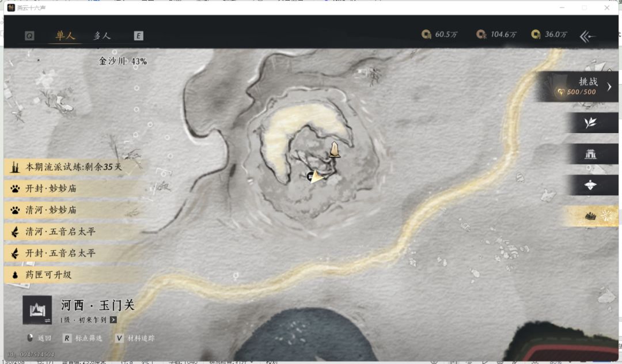Click the 104.6万 currency amount
The height and width of the screenshot is (364, 622).
click(x=503, y=35)
